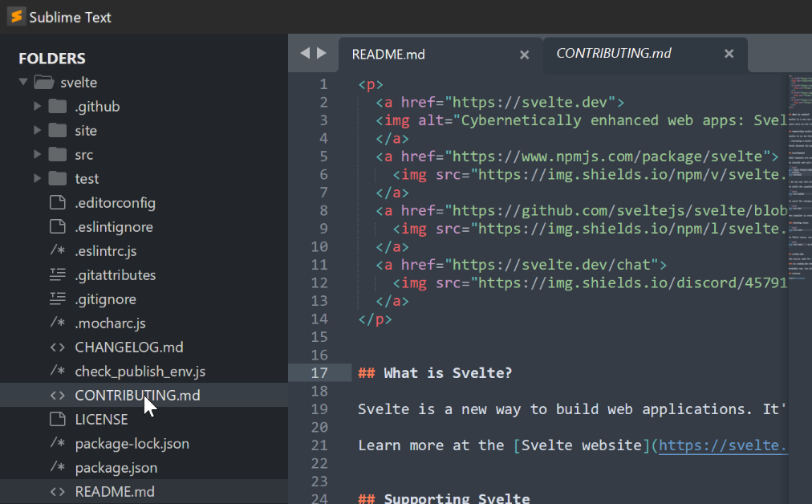
Task: Collapse the svelte root folder arrow
Action: point(23,82)
